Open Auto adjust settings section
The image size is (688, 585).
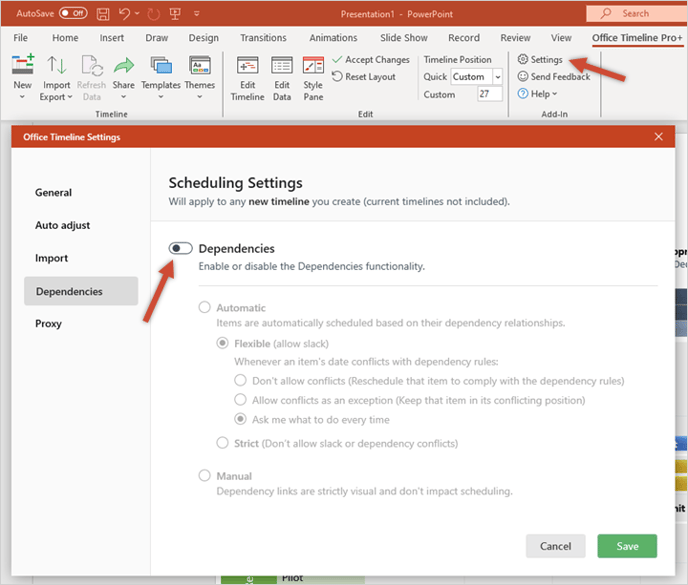[62, 225]
